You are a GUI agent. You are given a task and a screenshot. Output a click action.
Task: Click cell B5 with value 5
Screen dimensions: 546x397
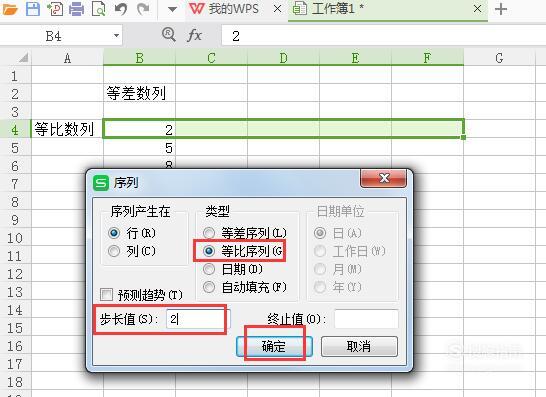140,148
